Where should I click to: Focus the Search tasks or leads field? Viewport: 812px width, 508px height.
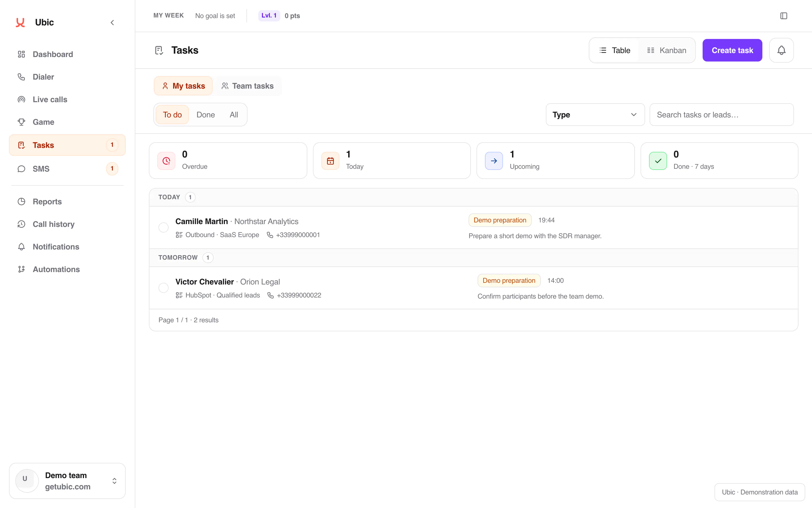point(721,115)
